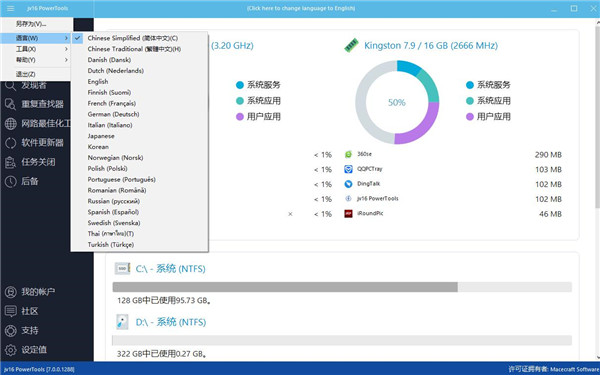The width and height of the screenshot is (600, 375).
Task: Click the DingTalk process icon
Action: (348, 184)
